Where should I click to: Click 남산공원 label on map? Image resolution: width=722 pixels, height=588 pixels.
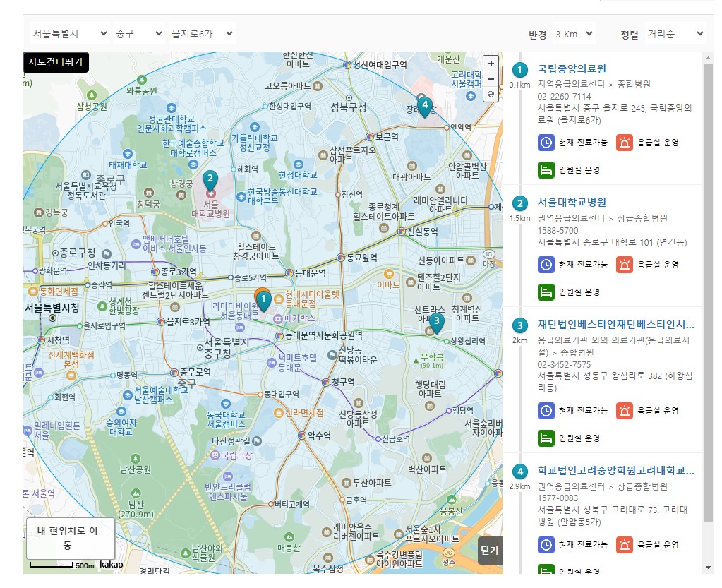[x=136, y=469]
